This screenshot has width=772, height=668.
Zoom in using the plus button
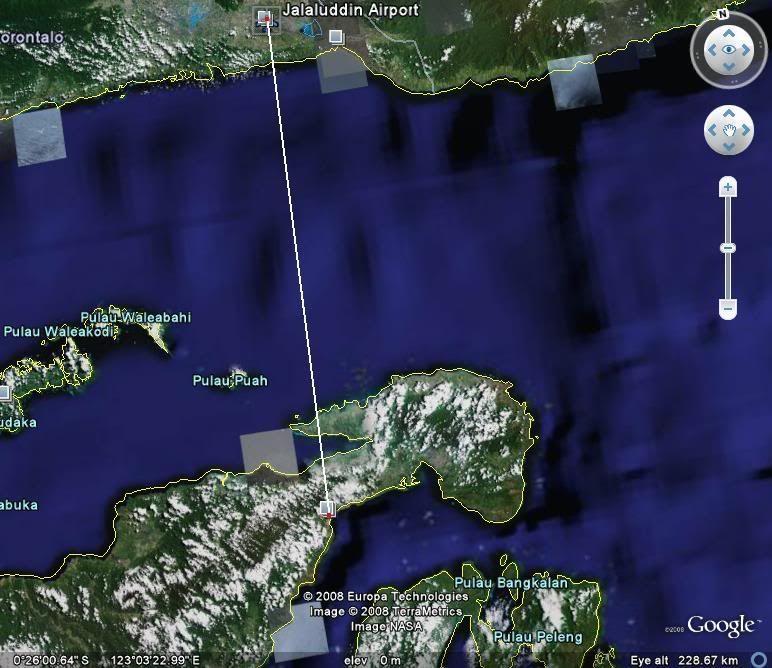pos(729,187)
